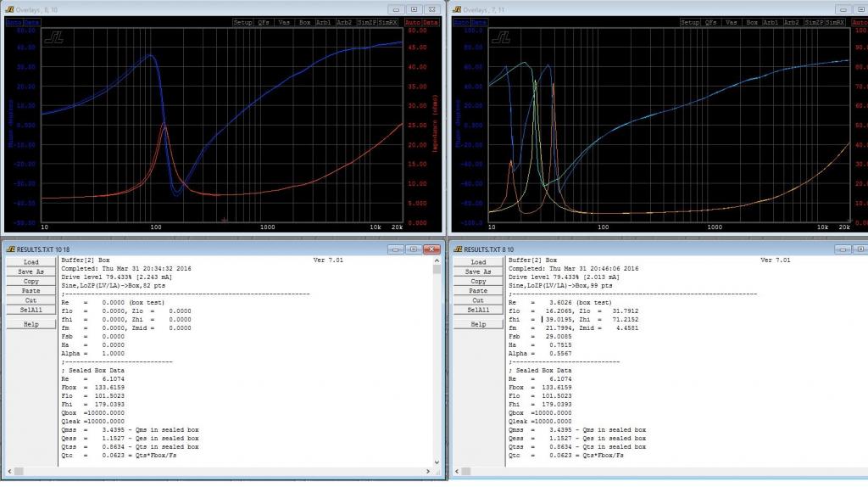868x487 pixels.
Task: Click Copy in RESULTS.TXT 8 10 window
Action: click(478, 281)
